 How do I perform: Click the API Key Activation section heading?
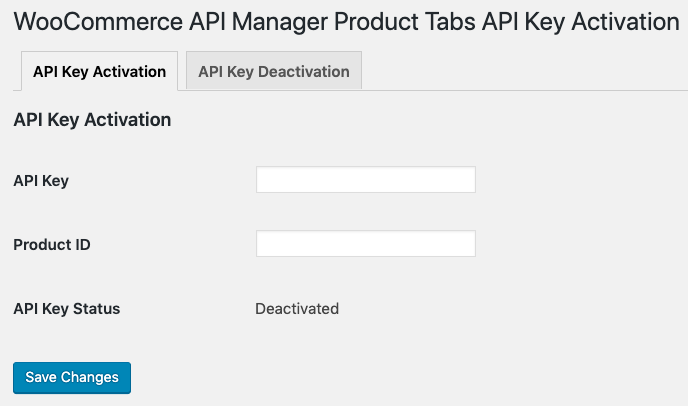(x=92, y=120)
